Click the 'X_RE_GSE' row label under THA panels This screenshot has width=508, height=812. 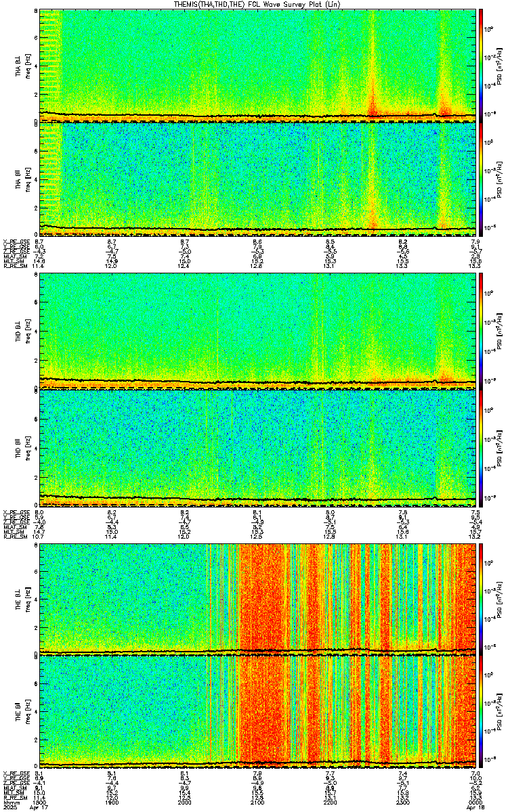click(15, 242)
